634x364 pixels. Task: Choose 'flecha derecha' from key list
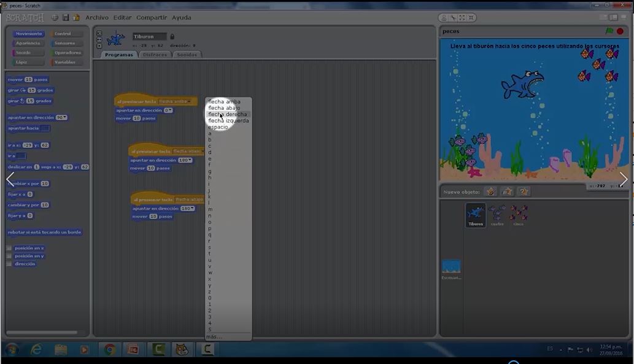point(227,114)
